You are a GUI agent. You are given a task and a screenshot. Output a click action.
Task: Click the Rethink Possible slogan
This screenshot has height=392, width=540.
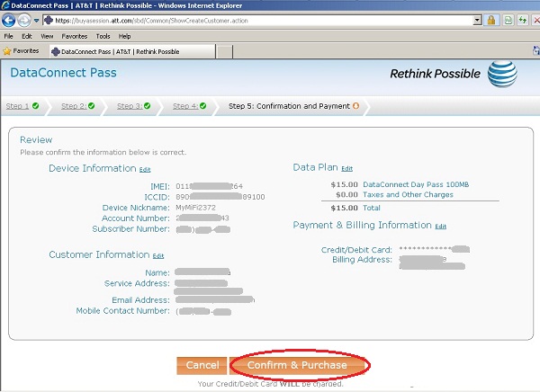coord(435,74)
